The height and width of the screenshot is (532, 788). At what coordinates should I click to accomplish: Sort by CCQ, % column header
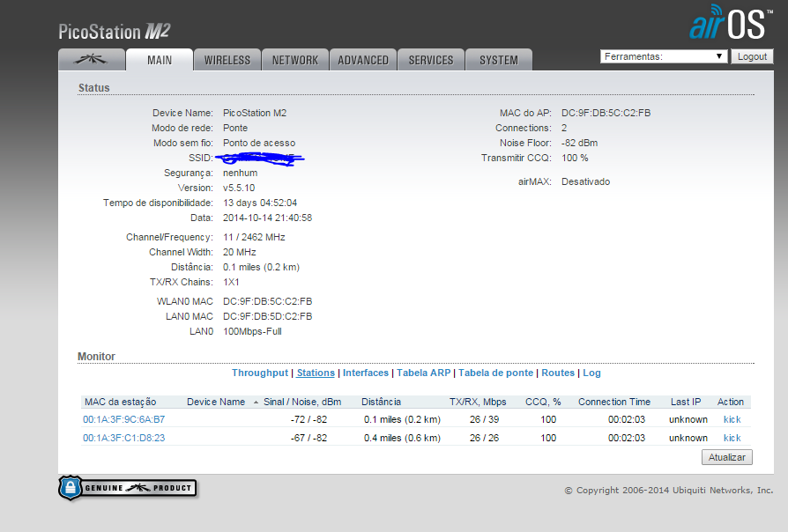543,402
